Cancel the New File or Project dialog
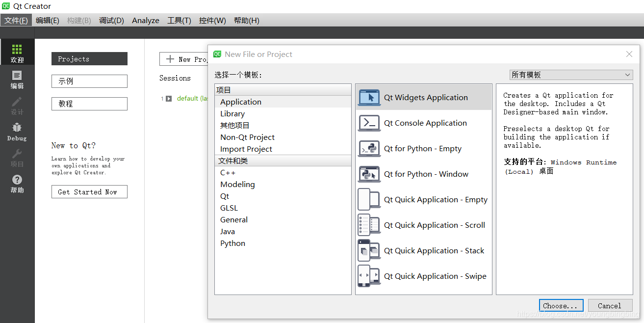The height and width of the screenshot is (323, 644). (610, 305)
